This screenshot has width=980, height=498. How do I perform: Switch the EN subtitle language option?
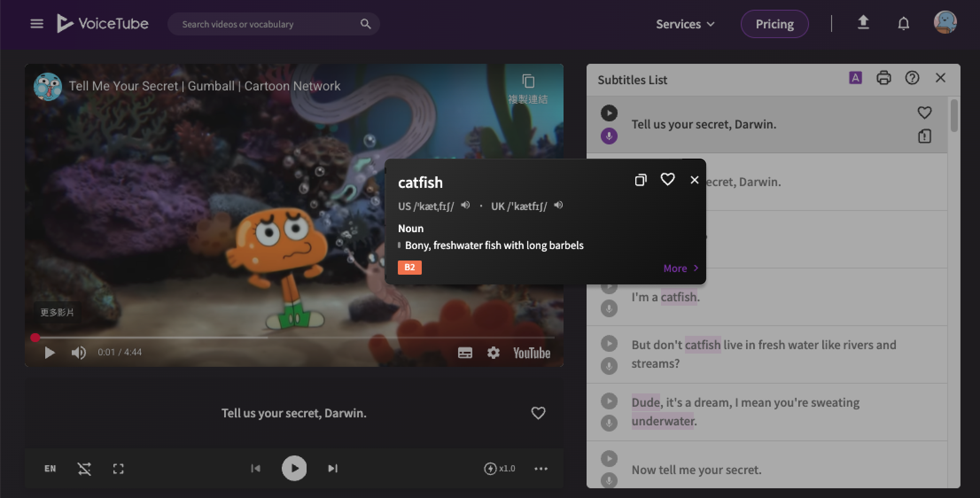(50, 469)
